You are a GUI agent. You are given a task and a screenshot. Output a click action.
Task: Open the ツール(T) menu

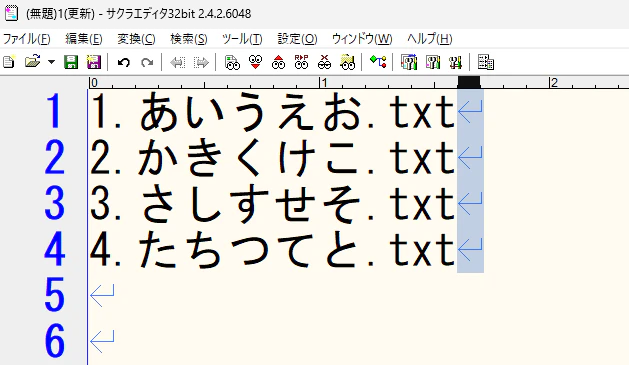point(242,39)
